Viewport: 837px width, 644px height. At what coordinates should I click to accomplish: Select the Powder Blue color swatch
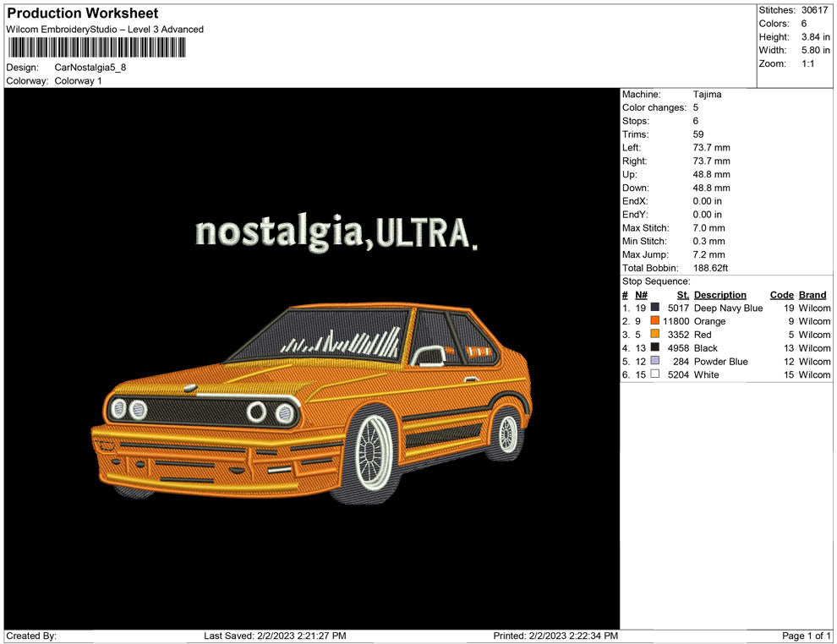pos(655,362)
